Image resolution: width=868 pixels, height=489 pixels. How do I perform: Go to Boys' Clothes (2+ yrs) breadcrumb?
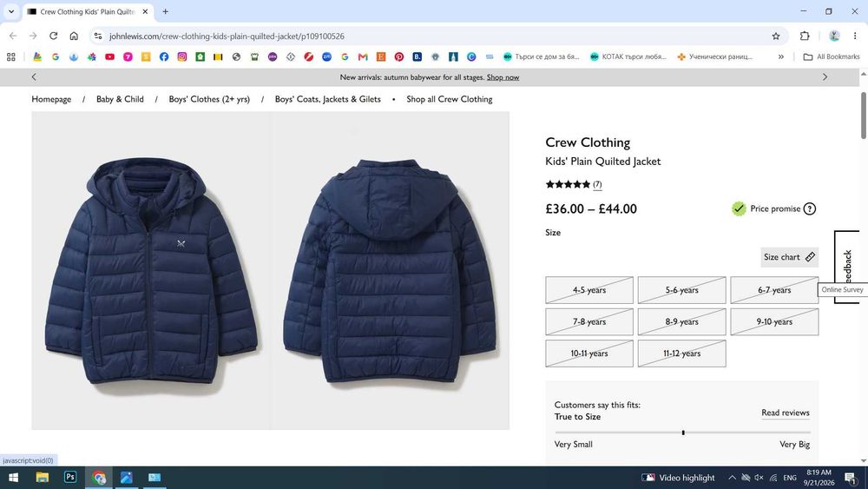click(x=209, y=99)
